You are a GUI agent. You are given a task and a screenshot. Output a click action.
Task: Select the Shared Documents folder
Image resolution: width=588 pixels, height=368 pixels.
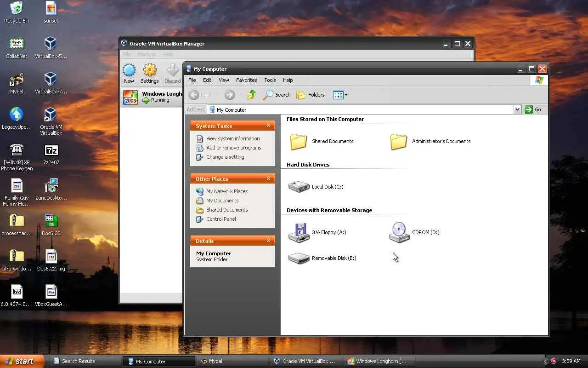click(322, 141)
